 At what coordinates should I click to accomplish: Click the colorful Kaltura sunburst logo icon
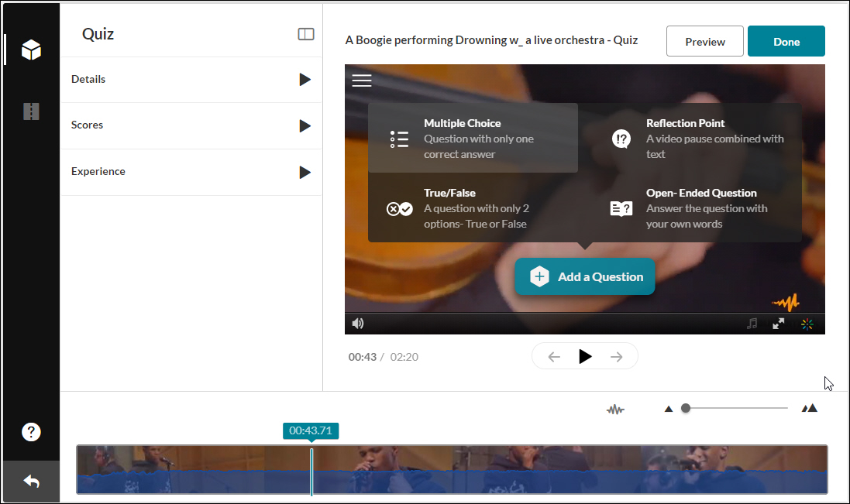(807, 324)
